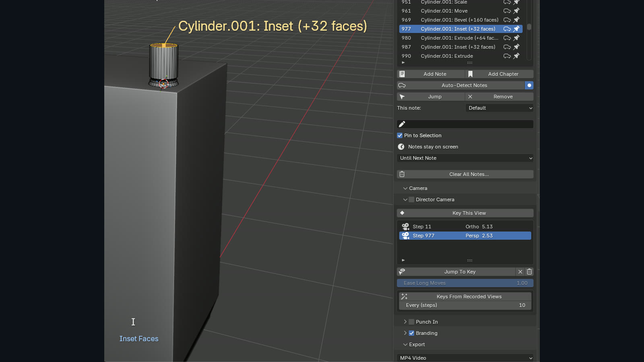Viewport: 644px width, 362px height.
Task: Delete camera key with the trash icon
Action: pos(529,272)
